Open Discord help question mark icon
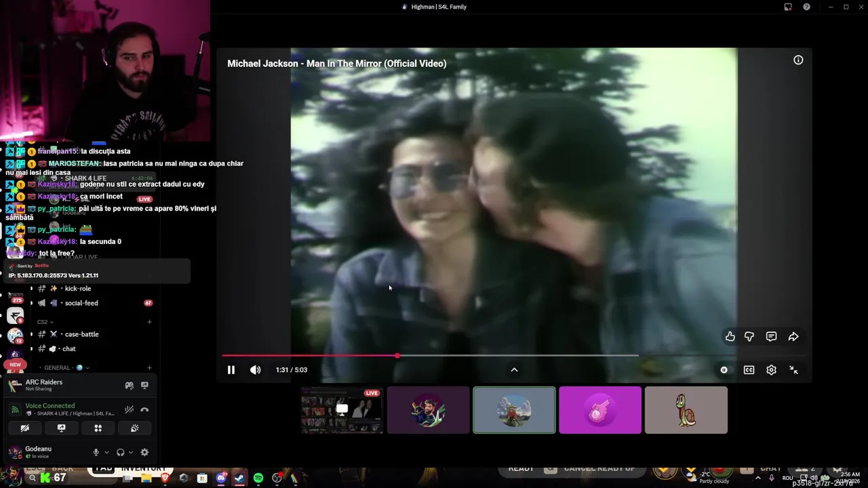This screenshot has height=488, width=868. 806,7
